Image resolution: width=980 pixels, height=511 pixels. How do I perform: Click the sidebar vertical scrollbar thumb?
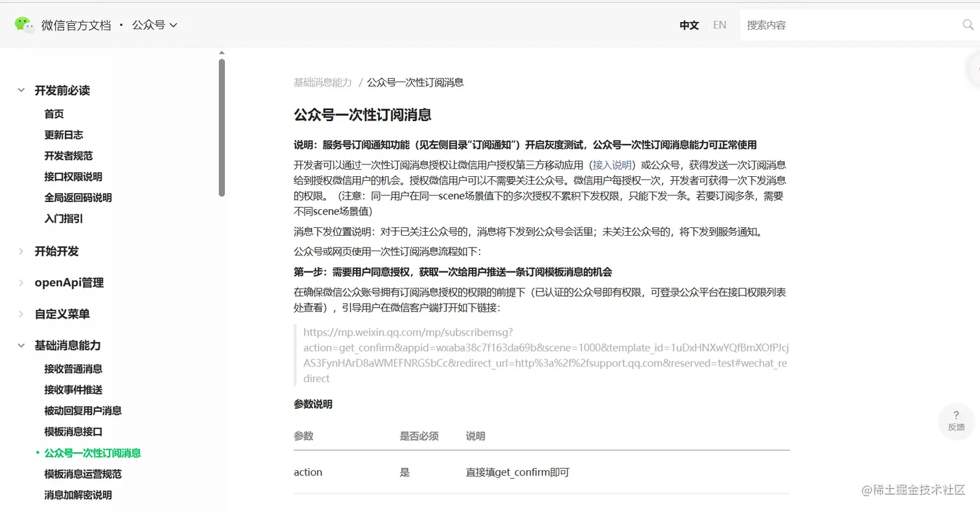pyautogui.click(x=222, y=127)
